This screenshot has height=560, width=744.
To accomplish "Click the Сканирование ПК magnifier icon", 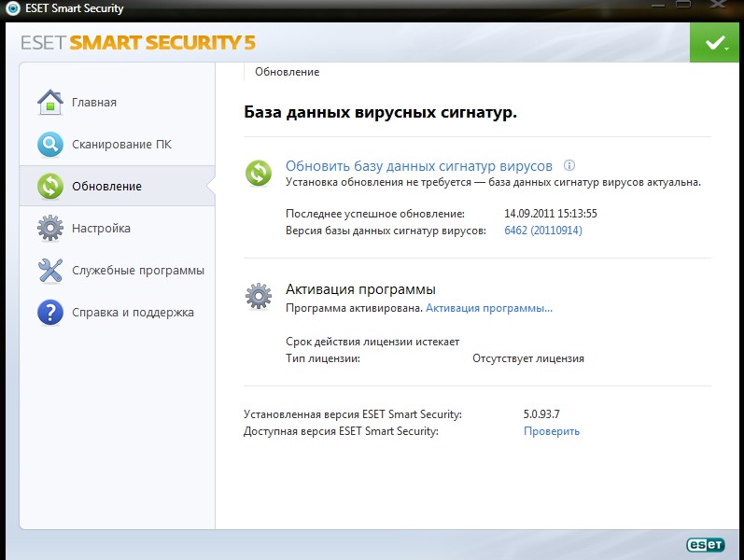I will coord(49,145).
